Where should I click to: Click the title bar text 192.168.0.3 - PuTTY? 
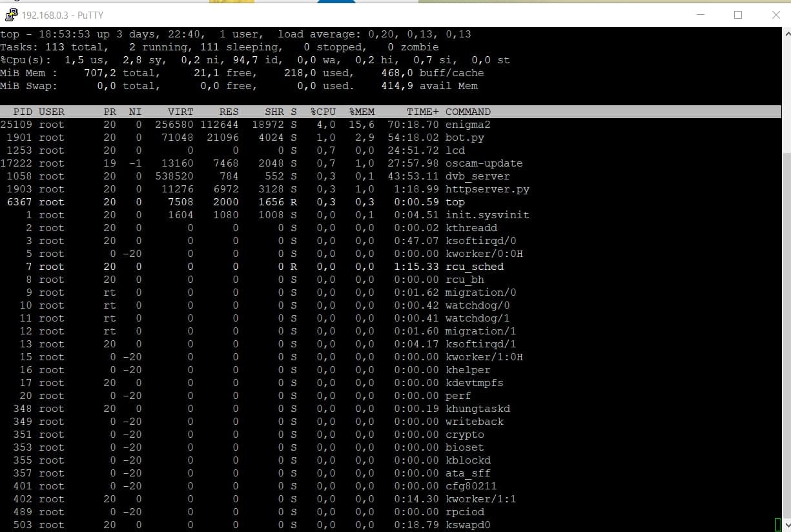click(62, 15)
